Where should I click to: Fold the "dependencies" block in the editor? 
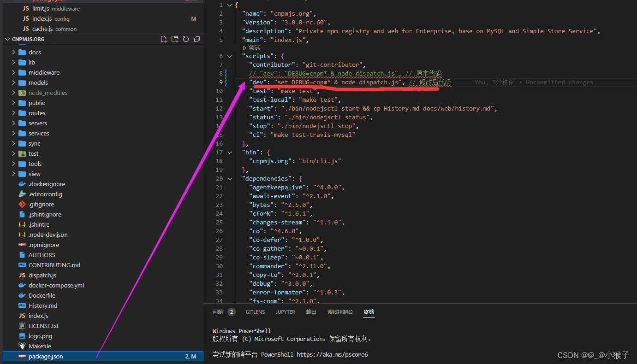(x=230, y=178)
